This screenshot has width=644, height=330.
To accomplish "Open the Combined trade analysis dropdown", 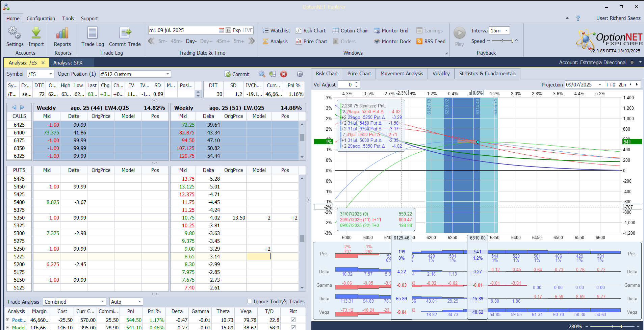I will 102,302.
